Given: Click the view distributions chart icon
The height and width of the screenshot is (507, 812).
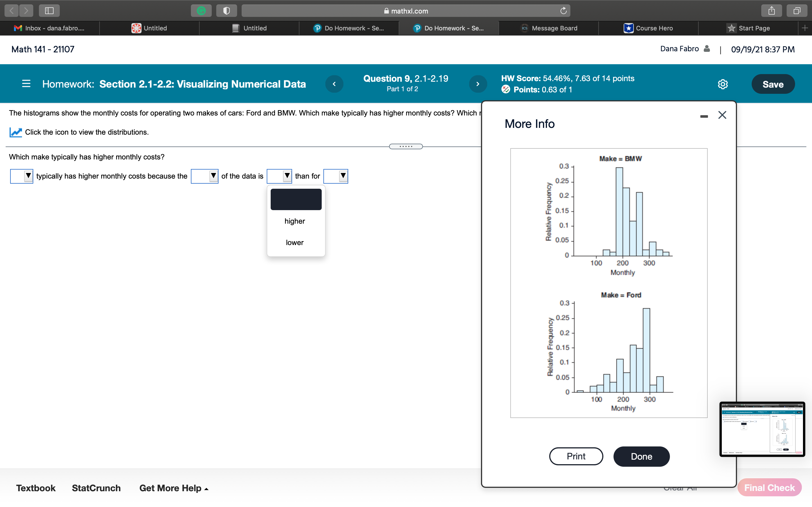Looking at the screenshot, I should 16,132.
